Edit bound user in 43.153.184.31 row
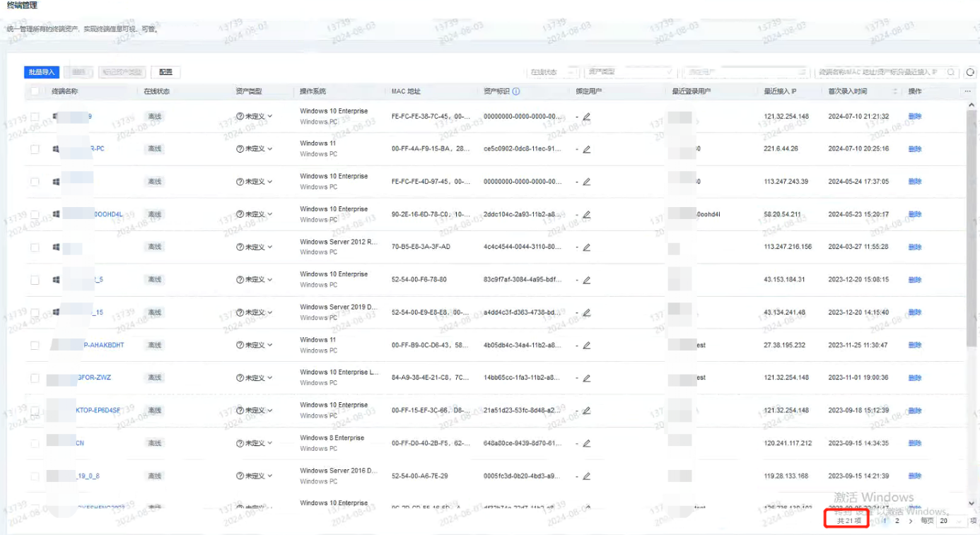This screenshot has height=535, width=980. [x=586, y=280]
